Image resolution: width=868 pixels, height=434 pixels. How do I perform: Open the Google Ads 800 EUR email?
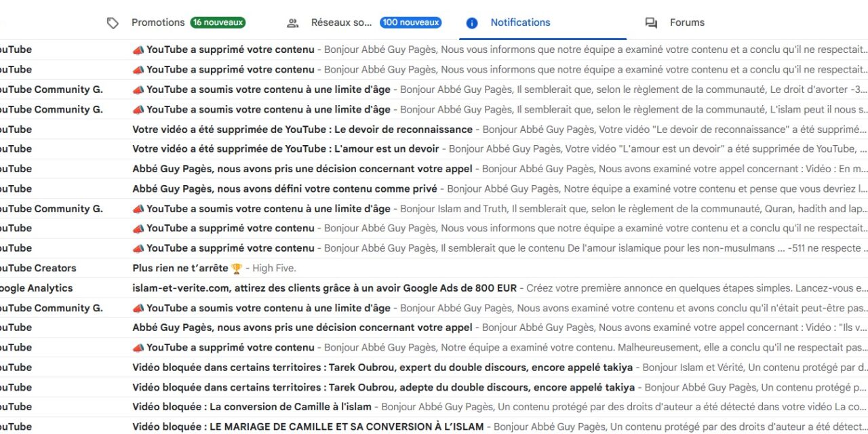click(434, 288)
